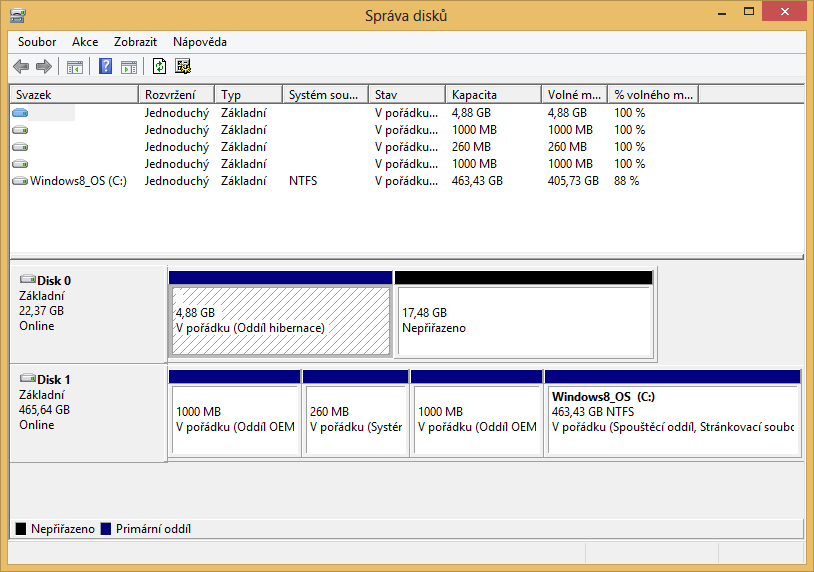This screenshot has height=572, width=814.
Task: Select the 260 MB system partition on Disk 1
Action: point(355,419)
